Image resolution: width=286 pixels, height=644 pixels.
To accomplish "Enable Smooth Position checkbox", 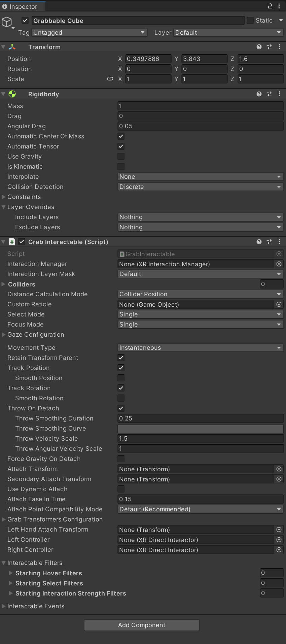I will click(x=121, y=378).
